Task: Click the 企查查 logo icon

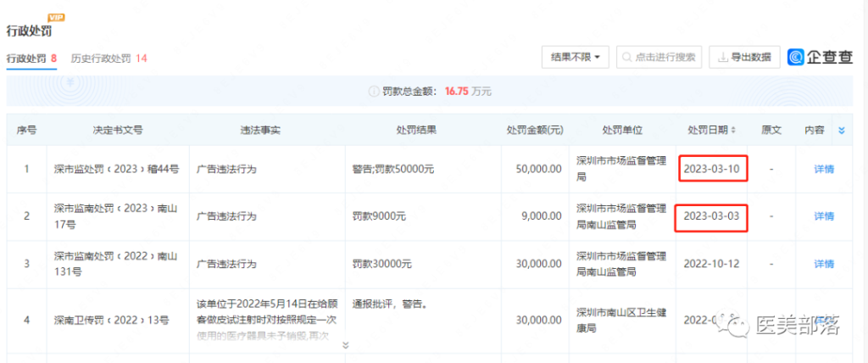Action: [798, 58]
